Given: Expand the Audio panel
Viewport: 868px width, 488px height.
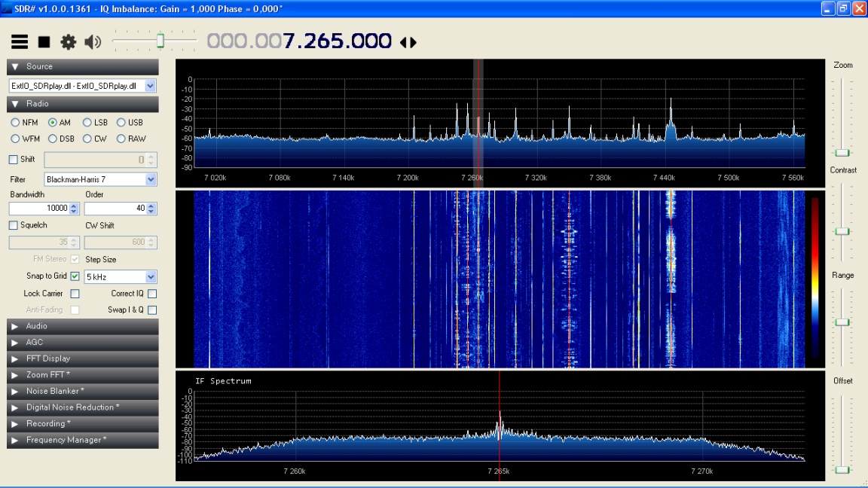Looking at the screenshot, I should tap(82, 326).
